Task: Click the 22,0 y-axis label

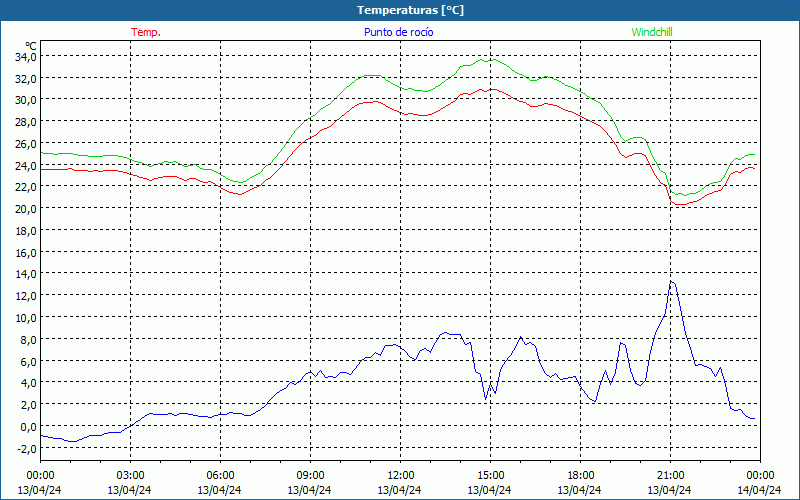Action: (x=25, y=187)
